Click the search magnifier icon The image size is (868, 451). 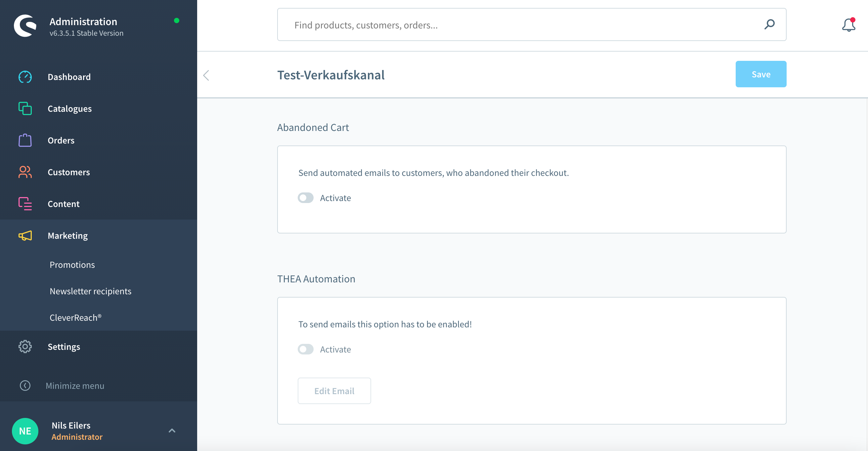tap(769, 24)
